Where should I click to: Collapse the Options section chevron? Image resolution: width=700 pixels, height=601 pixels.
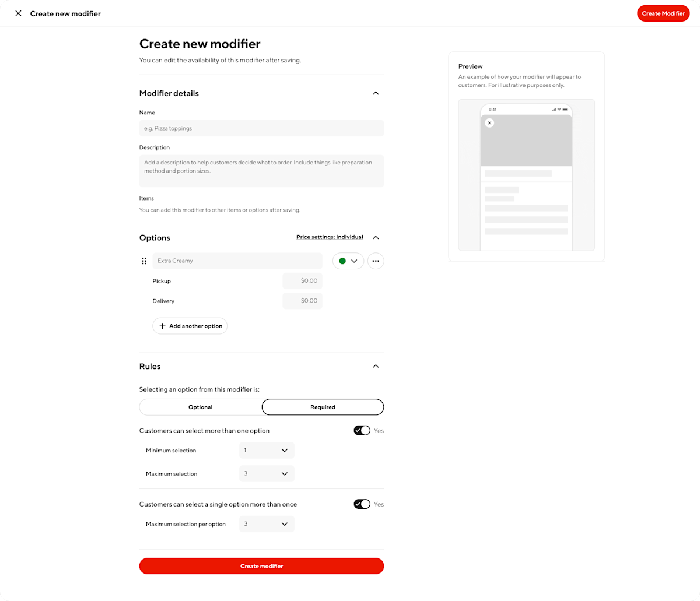pos(376,237)
